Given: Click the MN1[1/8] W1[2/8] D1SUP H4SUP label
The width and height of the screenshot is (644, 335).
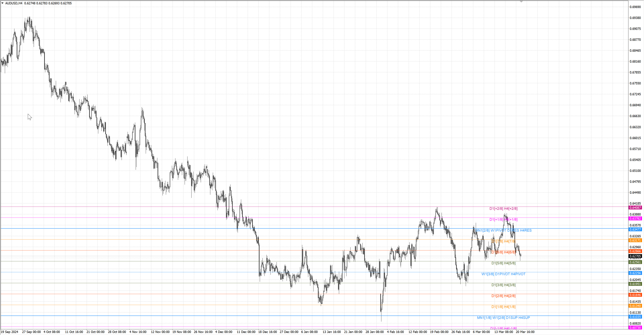Looking at the screenshot, I should [x=503, y=318].
